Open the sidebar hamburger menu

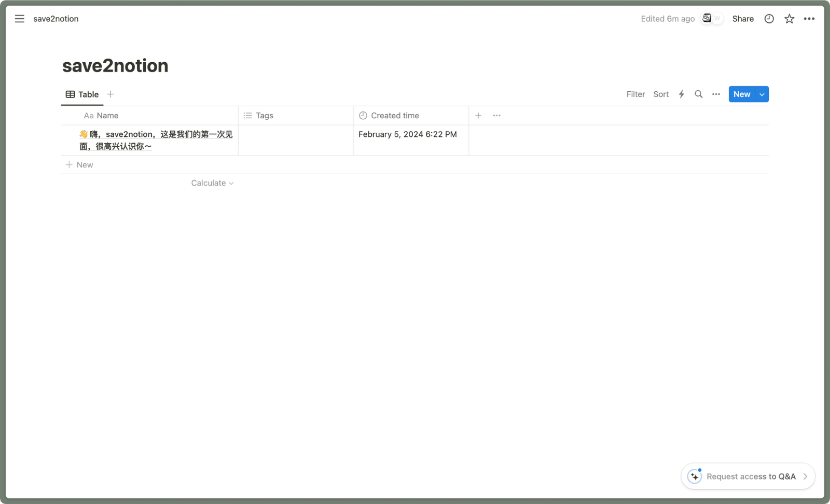[20, 19]
